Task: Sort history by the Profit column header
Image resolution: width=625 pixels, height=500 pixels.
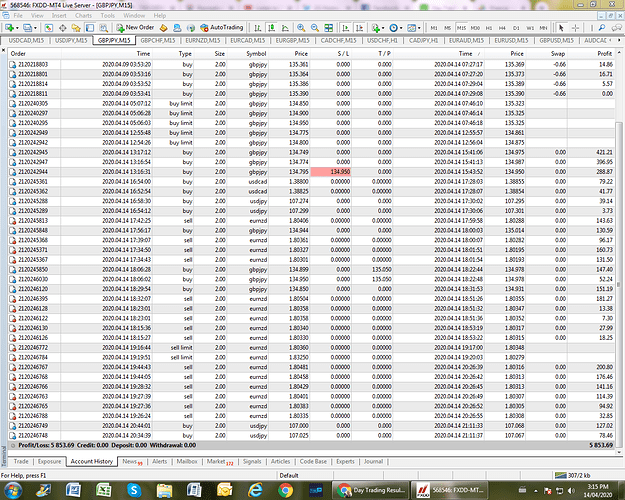Action: coord(591,53)
